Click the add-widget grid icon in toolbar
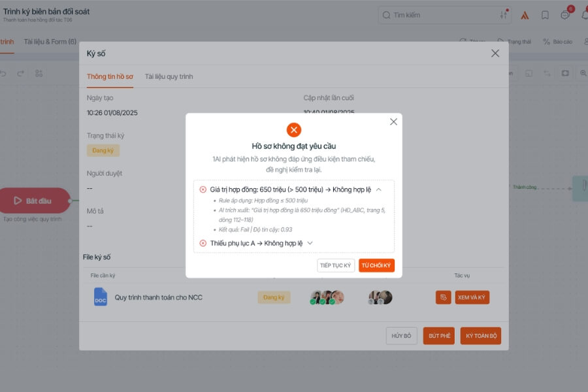This screenshot has width=588, height=392. (x=39, y=73)
